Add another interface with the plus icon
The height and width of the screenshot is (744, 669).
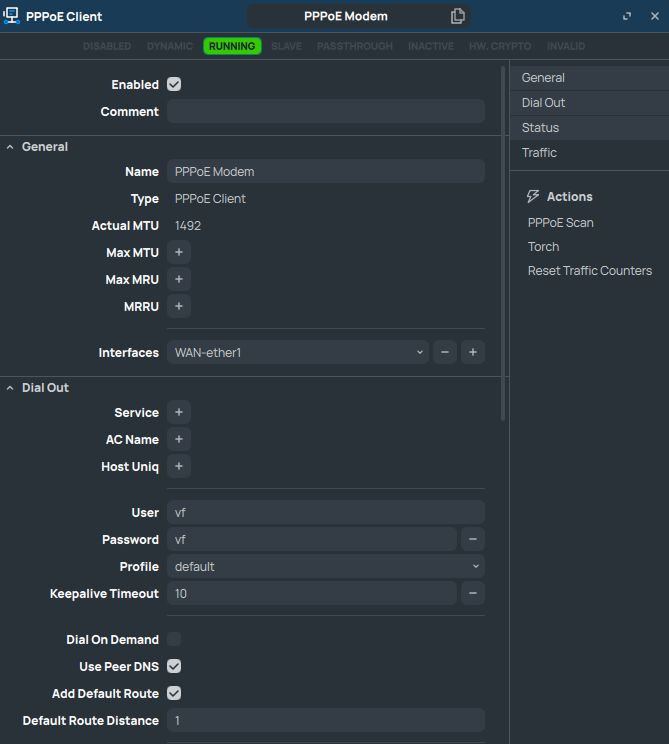pyautogui.click(x=473, y=353)
